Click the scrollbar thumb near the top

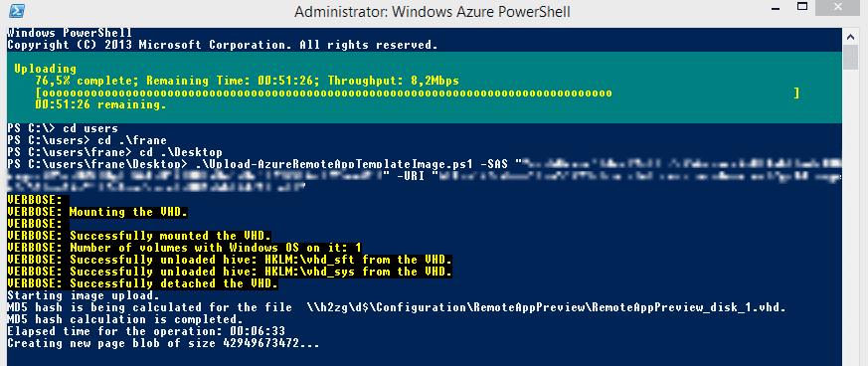tap(850, 59)
